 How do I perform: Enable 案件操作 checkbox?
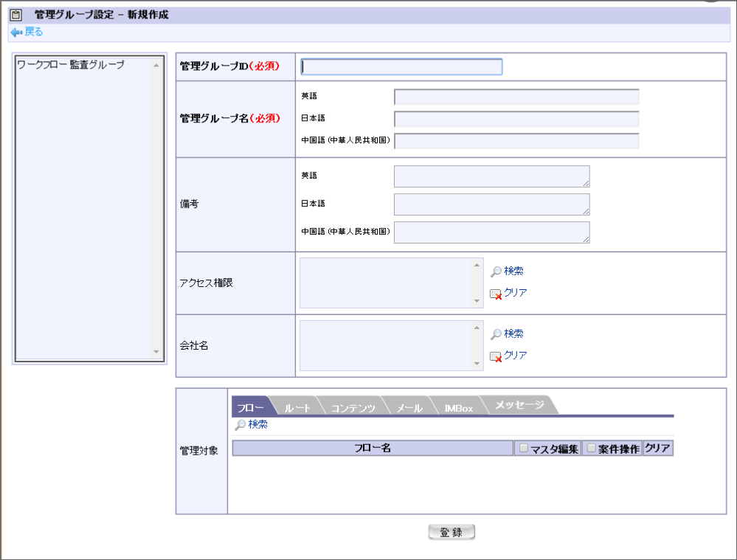coord(591,448)
